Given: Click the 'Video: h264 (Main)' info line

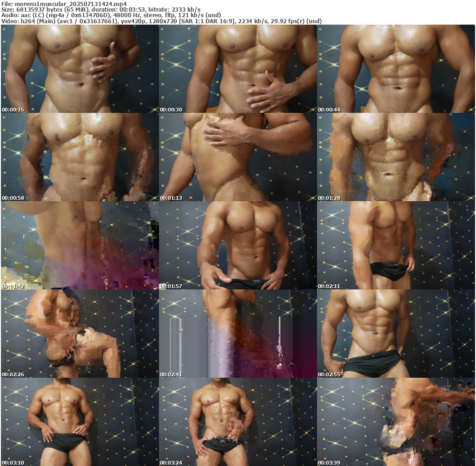Looking at the screenshot, I should [x=161, y=21].
